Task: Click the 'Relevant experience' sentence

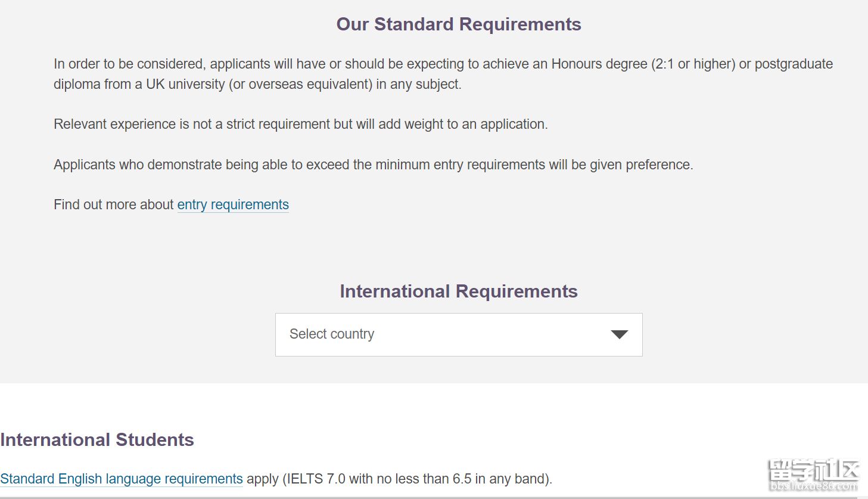Action: [x=300, y=124]
